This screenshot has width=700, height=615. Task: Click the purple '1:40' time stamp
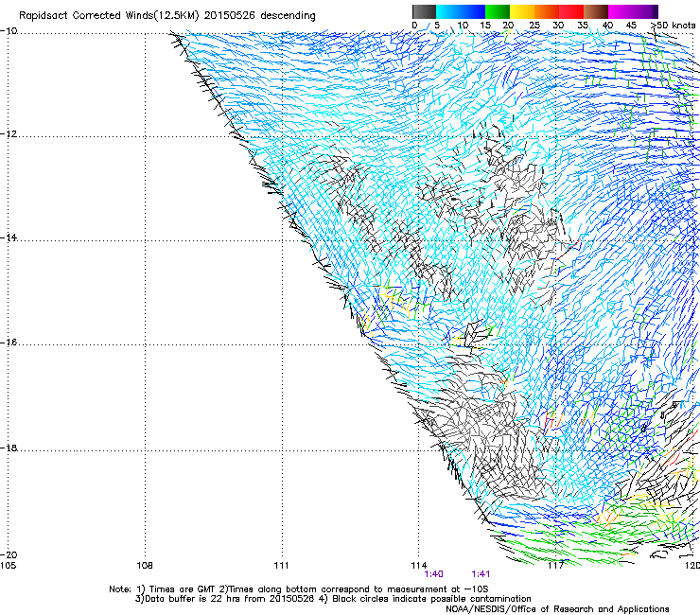433,574
